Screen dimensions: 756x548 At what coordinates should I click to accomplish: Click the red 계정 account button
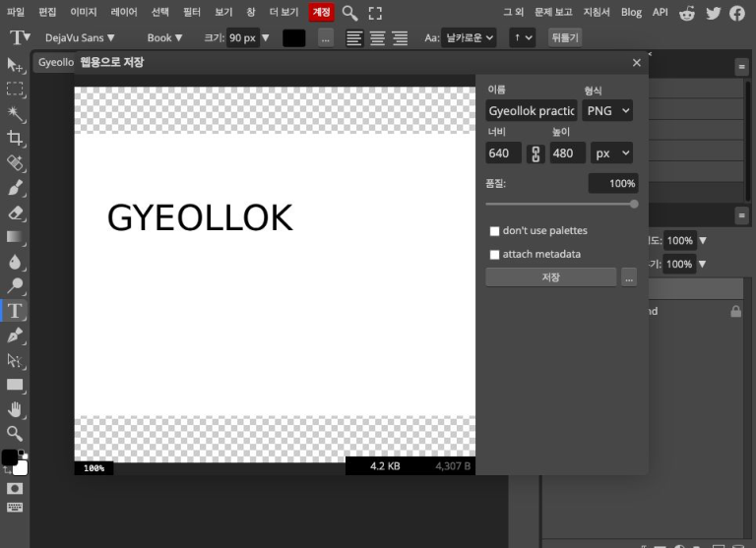pos(321,12)
